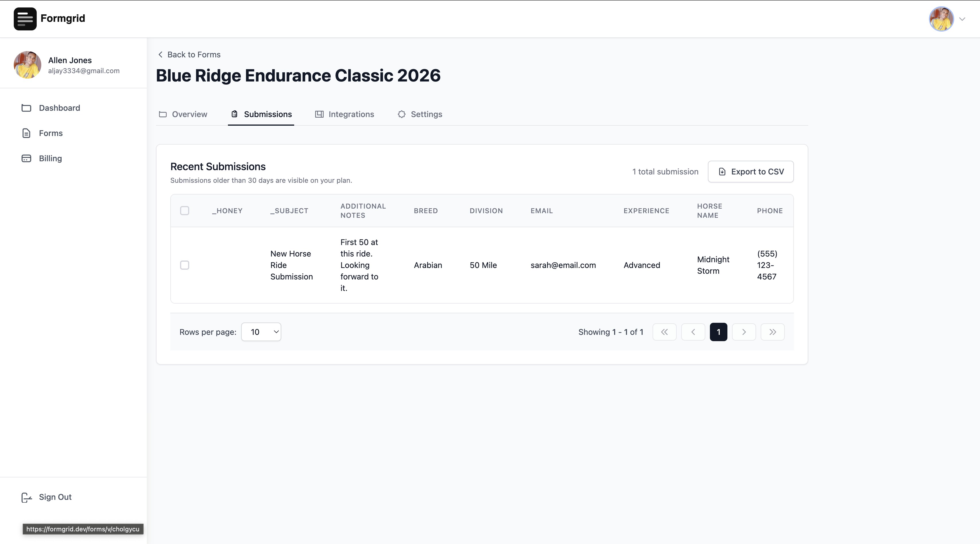Select the Midnight Storm submission row checkbox
The width and height of the screenshot is (980, 544).
[x=185, y=265]
